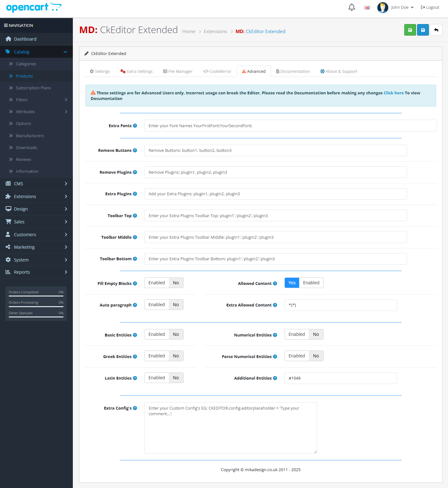
Task: Toggle the Allowed Content switch
Action: coord(304,283)
